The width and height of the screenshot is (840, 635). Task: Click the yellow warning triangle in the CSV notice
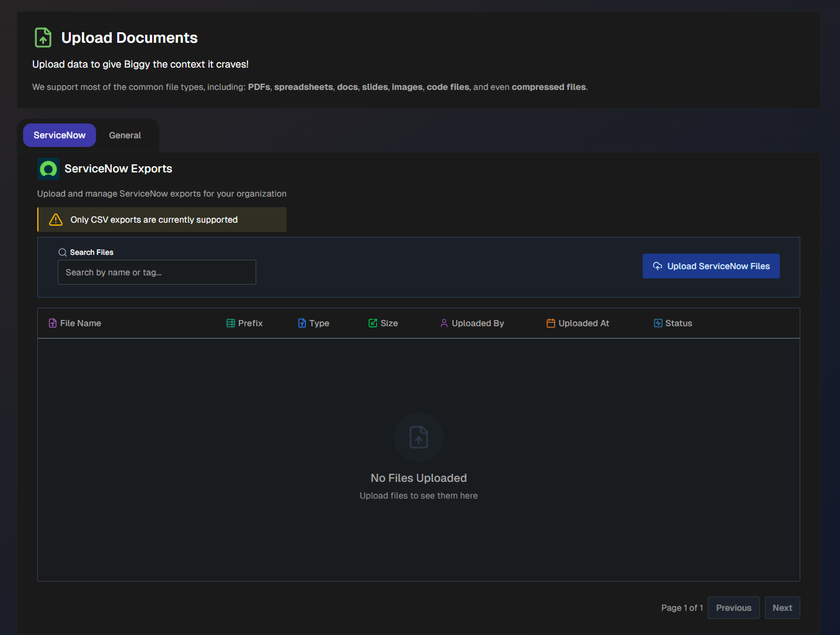point(55,219)
